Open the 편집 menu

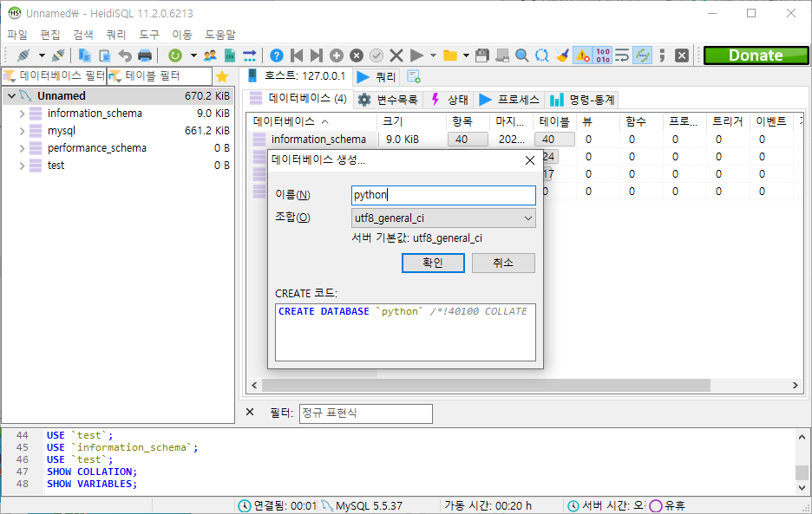(50, 35)
